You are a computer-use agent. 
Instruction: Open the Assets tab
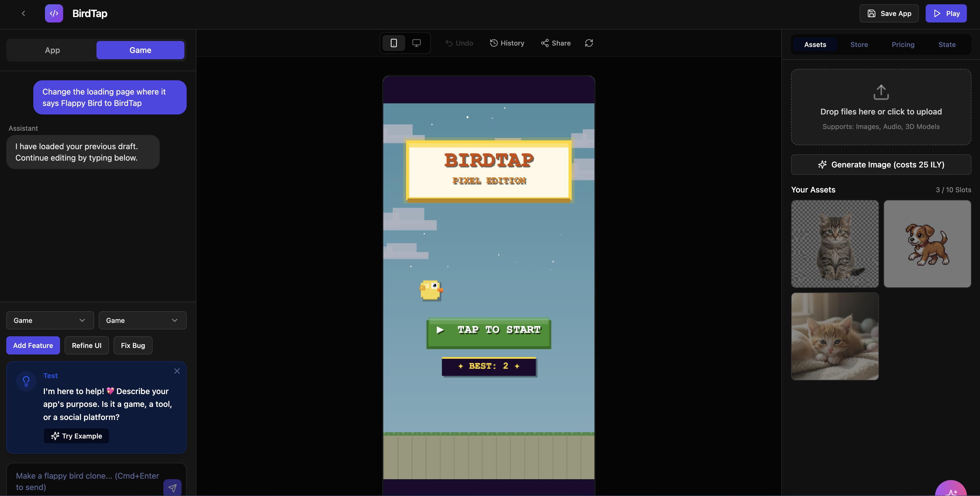[815, 44]
